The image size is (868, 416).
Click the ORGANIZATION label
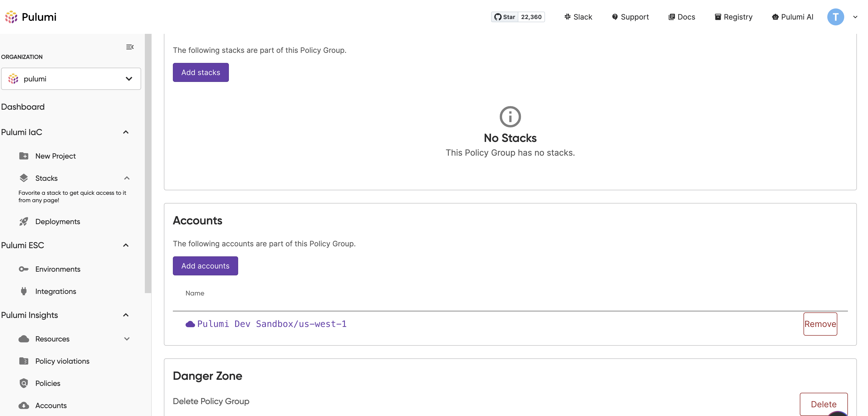click(22, 57)
